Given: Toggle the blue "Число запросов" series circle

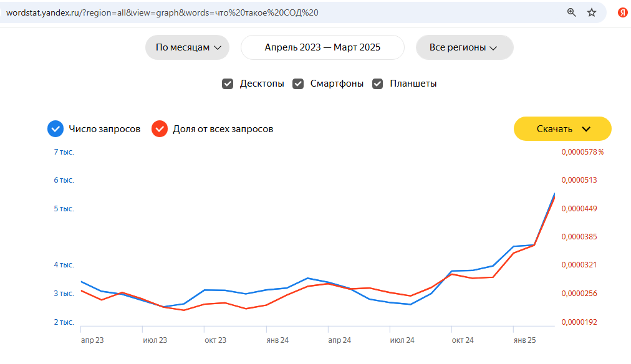Looking at the screenshot, I should 55,129.
